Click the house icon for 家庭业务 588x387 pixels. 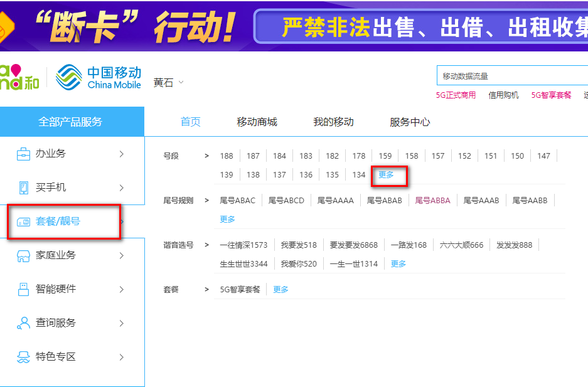(x=23, y=255)
